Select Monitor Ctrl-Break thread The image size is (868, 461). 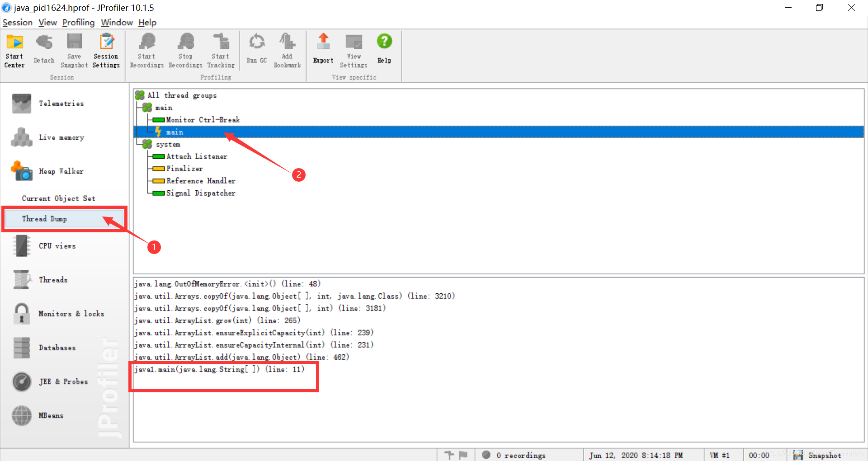203,120
